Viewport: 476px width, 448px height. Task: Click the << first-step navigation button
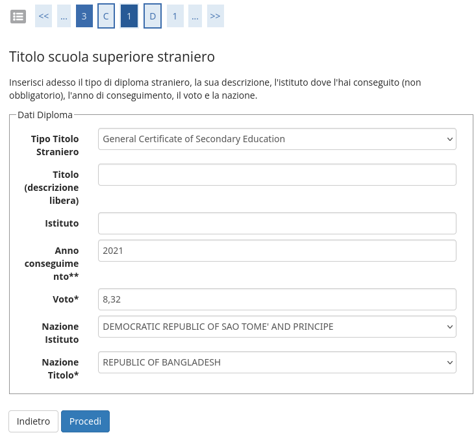pos(44,16)
